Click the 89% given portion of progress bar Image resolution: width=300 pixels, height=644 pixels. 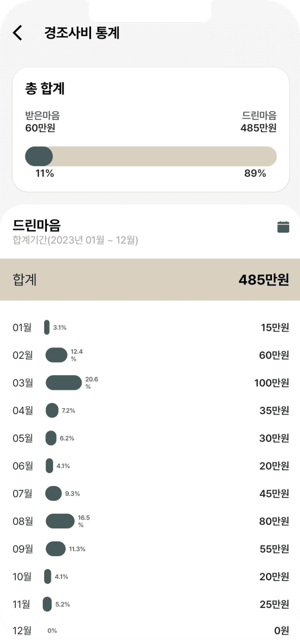165,156
